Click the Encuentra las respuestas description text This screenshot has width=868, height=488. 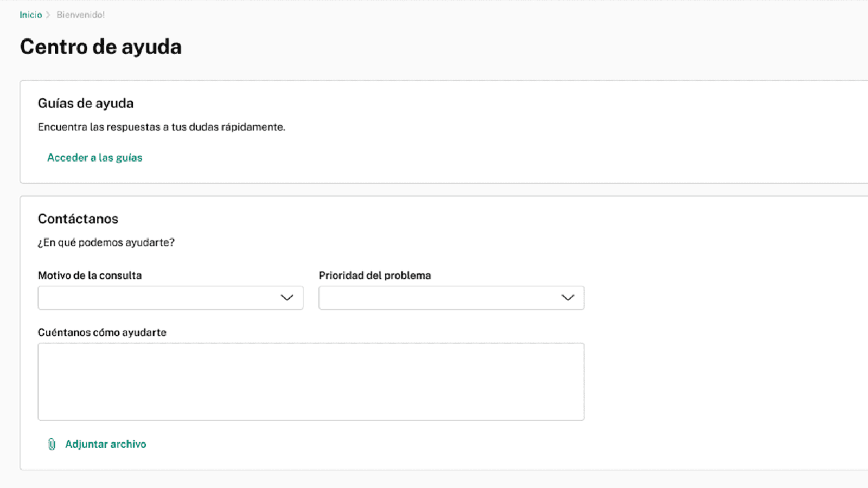point(161,127)
